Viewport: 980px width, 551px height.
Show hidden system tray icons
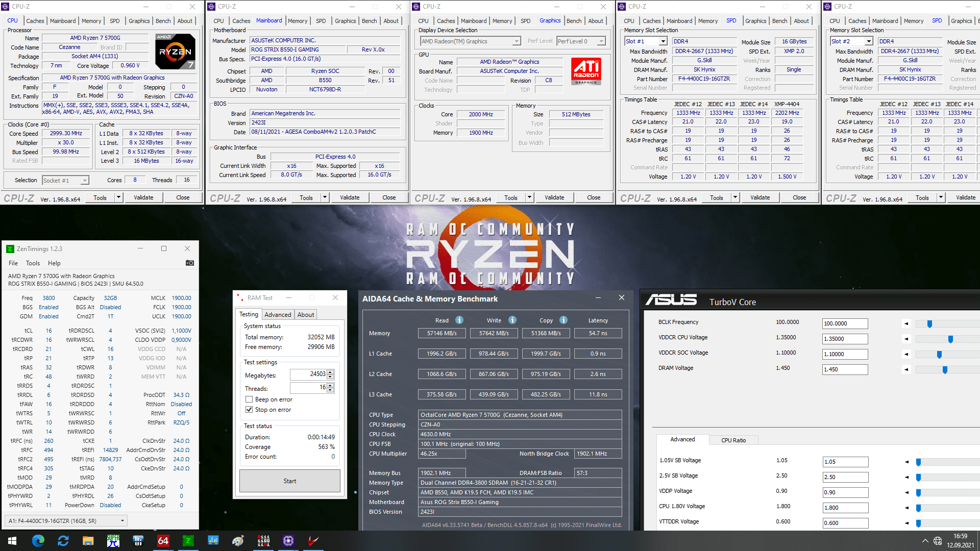925,541
